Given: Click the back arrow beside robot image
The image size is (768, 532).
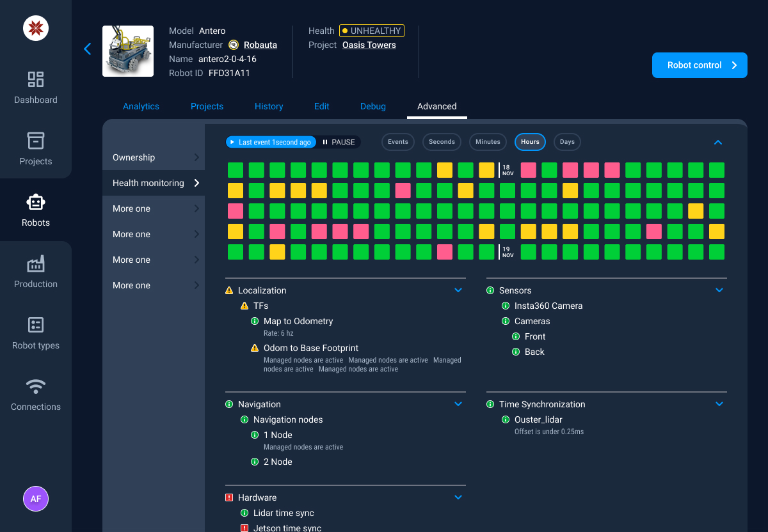Looking at the screenshot, I should [88, 49].
